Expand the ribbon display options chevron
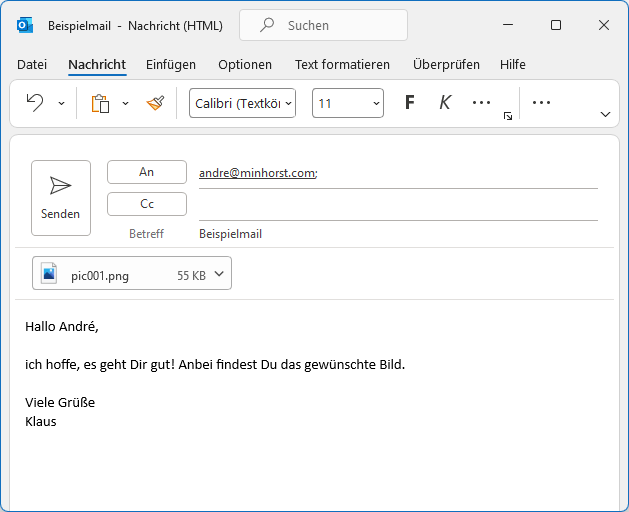 click(605, 115)
